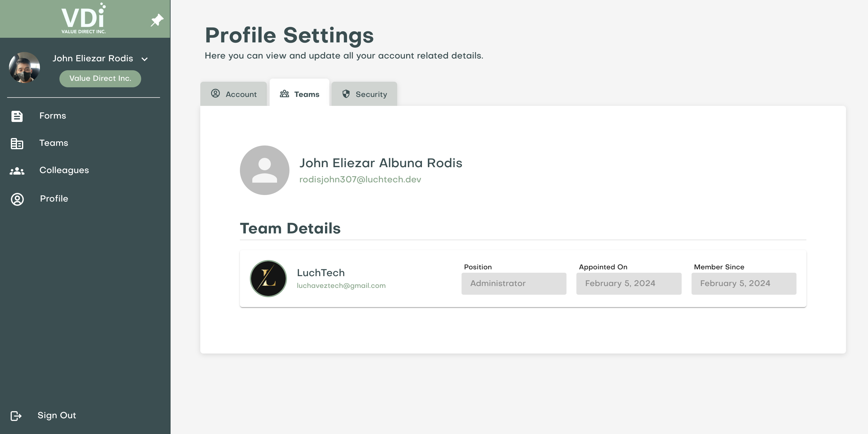868x434 pixels.
Task: Click the Member Since date field
Action: click(743, 283)
